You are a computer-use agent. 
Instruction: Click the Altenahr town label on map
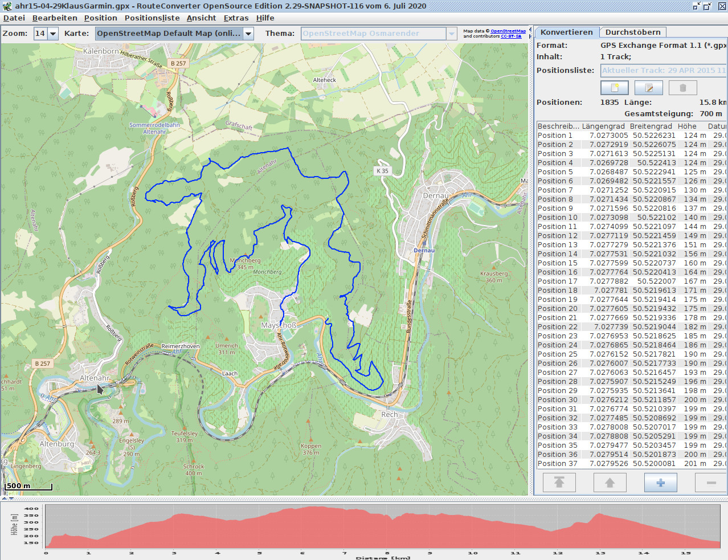coord(95,378)
